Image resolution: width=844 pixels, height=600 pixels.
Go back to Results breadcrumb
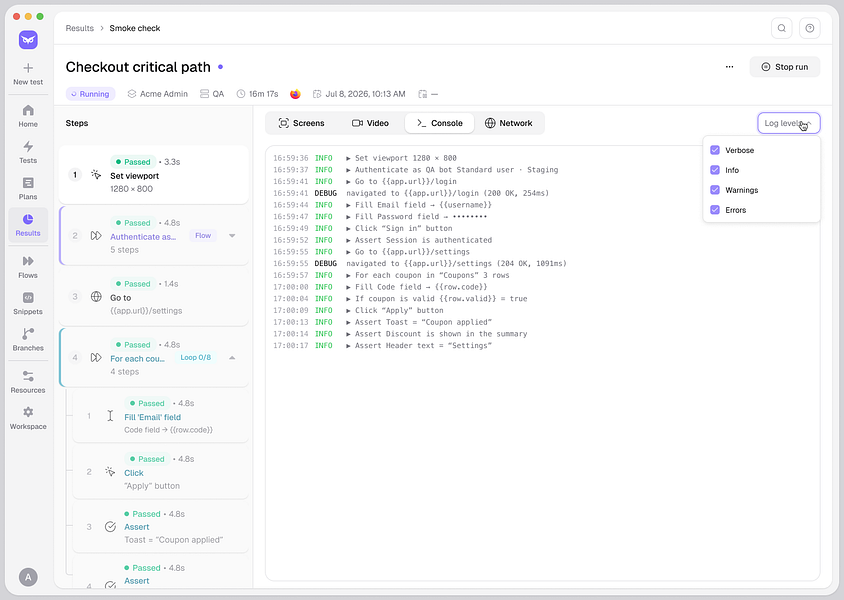tap(80, 29)
